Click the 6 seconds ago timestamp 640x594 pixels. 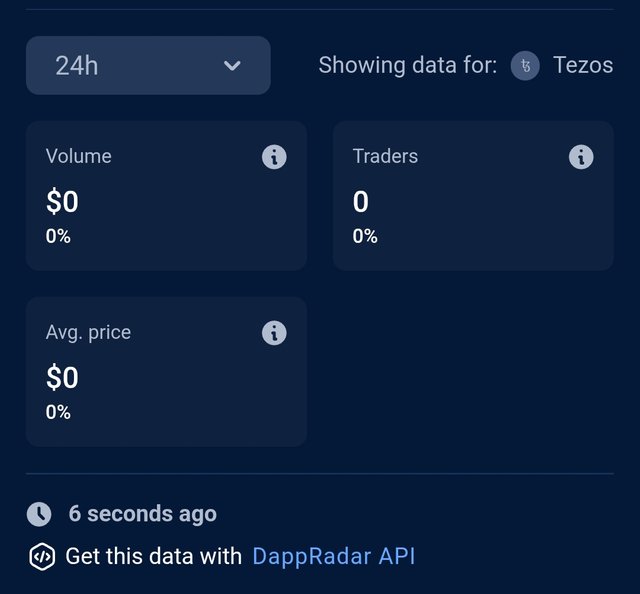[142, 514]
